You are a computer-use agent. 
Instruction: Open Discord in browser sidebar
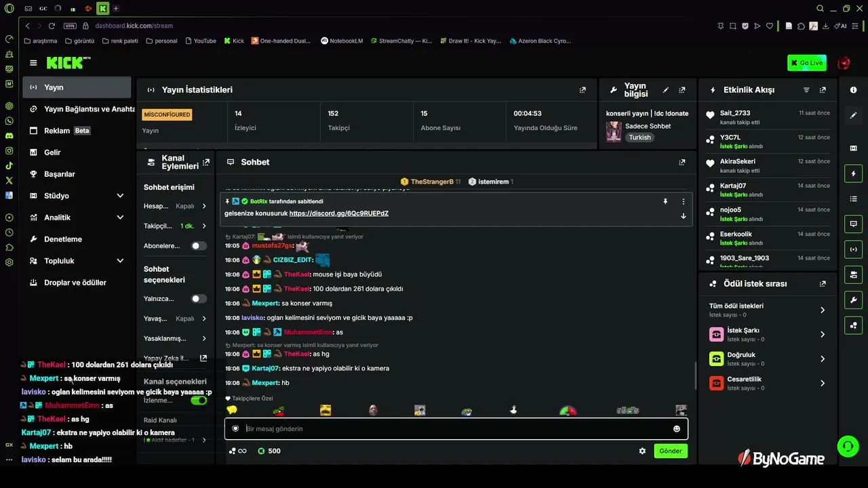9,136
